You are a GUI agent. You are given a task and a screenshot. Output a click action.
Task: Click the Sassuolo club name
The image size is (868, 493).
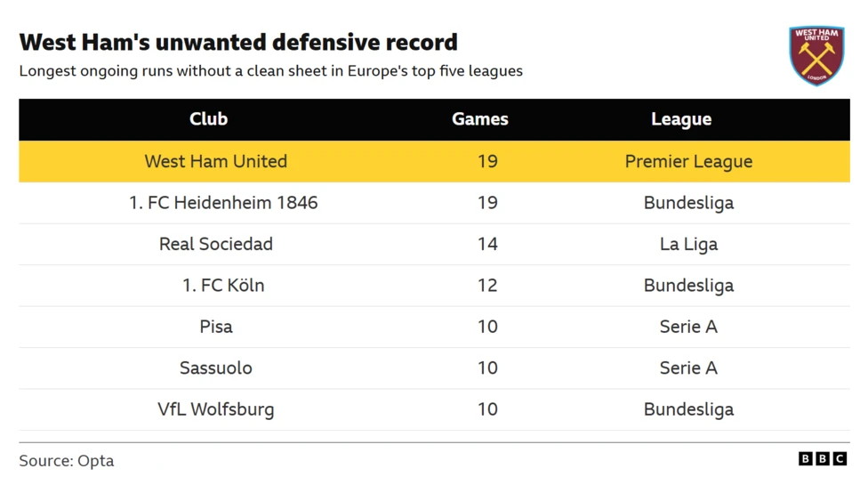tap(216, 368)
